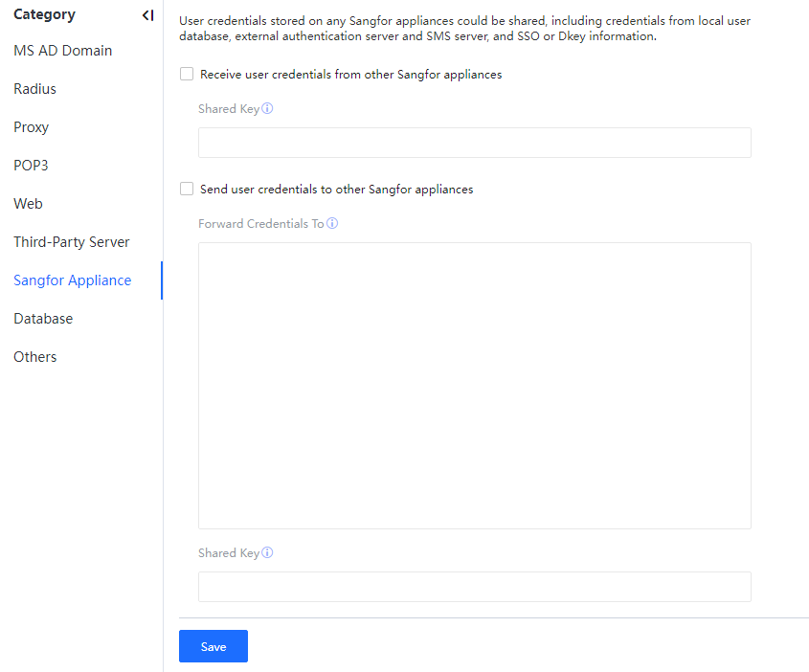Image resolution: width=809 pixels, height=672 pixels.
Task: Open the Database category
Action: 43,319
